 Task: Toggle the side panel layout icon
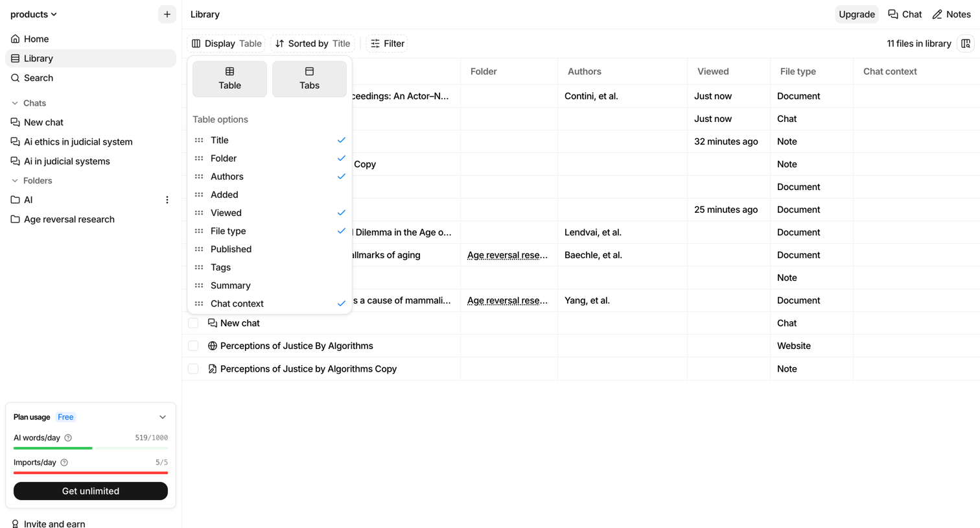tap(966, 43)
